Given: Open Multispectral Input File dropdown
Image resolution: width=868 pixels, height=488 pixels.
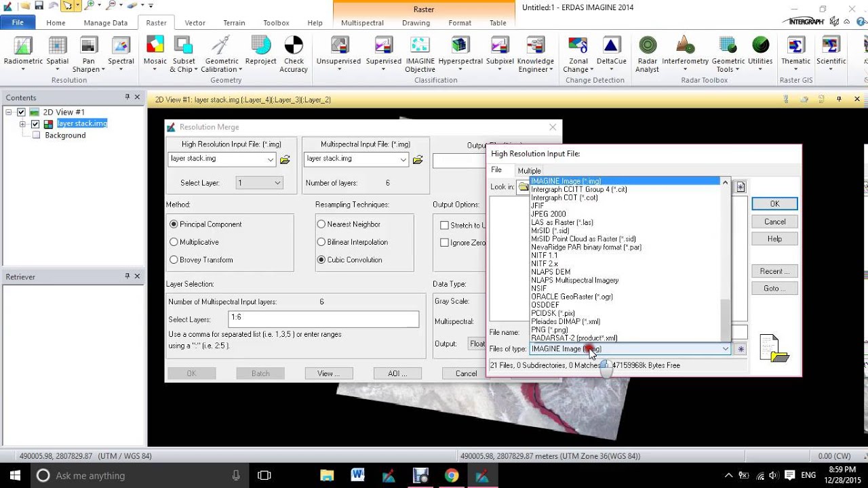Looking at the screenshot, I should coord(403,160).
